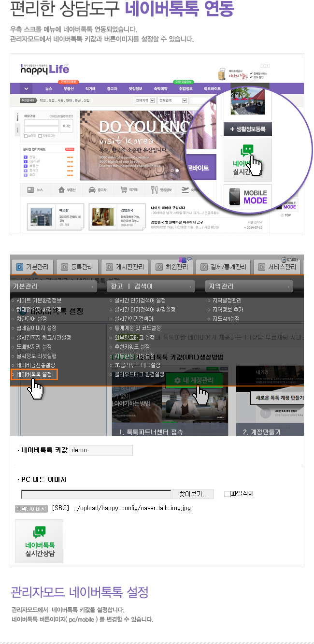Select the 네이버톡톡 설정 menu item

coord(34,374)
